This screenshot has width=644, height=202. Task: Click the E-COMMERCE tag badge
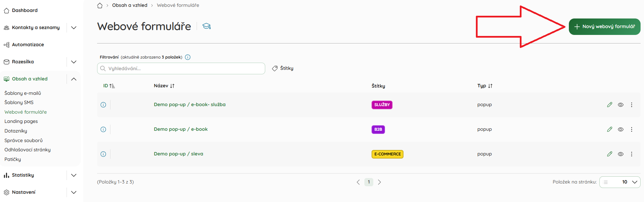(x=387, y=154)
